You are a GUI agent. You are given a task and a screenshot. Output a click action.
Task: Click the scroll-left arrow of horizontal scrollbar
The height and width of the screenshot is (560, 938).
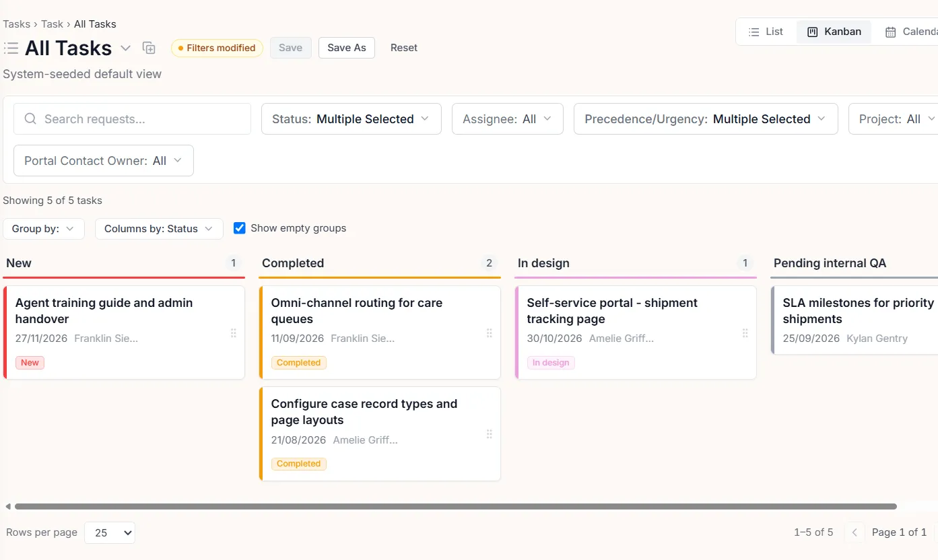tap(8, 506)
